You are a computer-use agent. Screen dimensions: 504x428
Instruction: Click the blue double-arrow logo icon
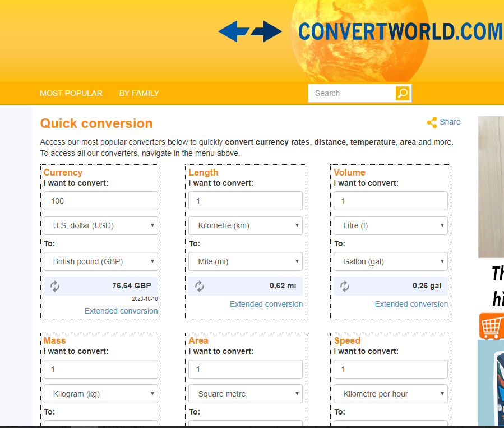(x=249, y=31)
